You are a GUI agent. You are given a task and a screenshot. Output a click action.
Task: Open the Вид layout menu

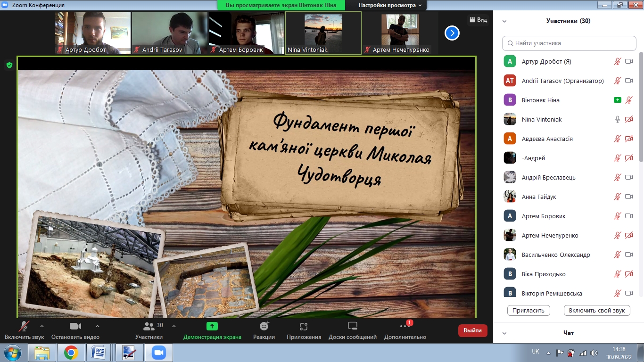click(x=478, y=20)
